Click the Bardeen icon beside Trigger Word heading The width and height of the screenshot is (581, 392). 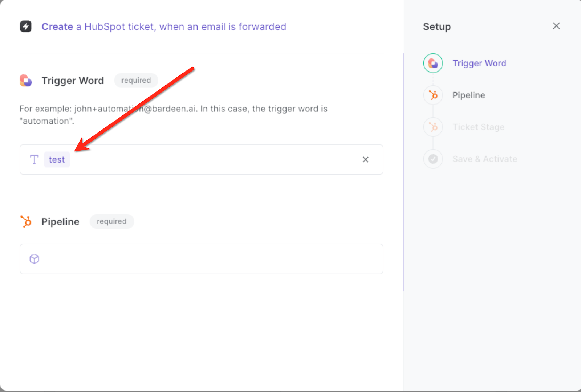tap(26, 80)
